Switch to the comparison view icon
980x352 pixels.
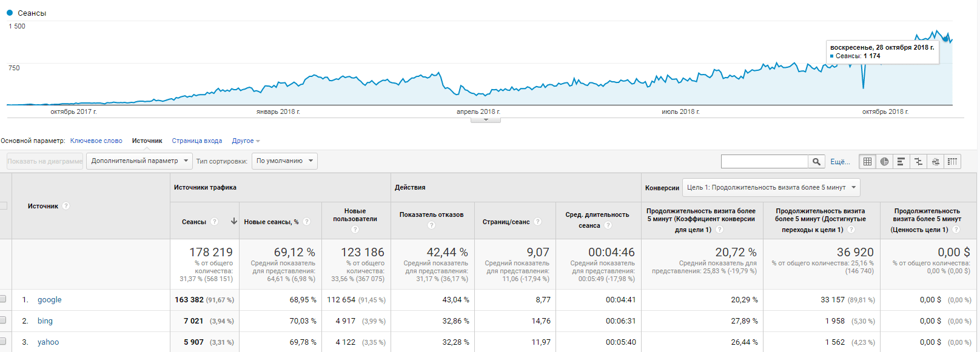(x=918, y=161)
